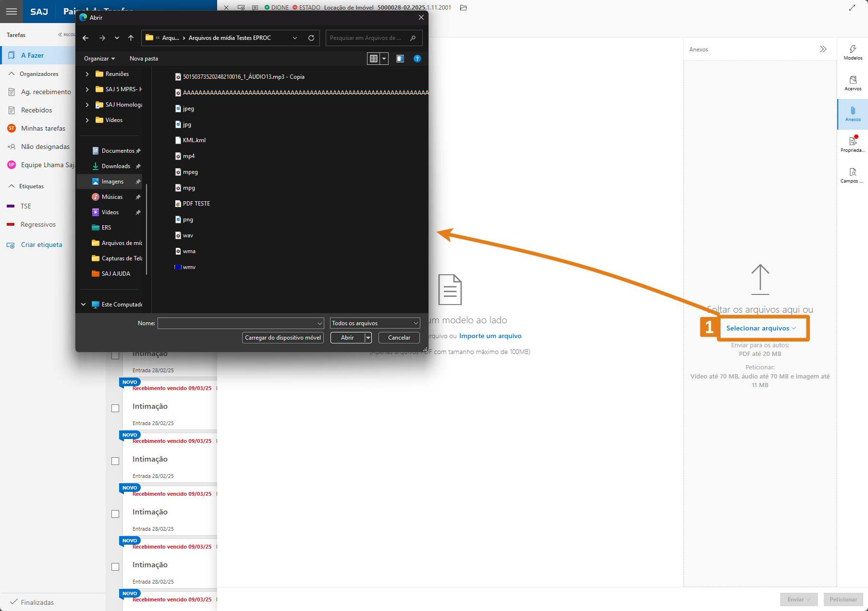Click the Cancelar button
This screenshot has height=611, width=868.
(x=399, y=338)
